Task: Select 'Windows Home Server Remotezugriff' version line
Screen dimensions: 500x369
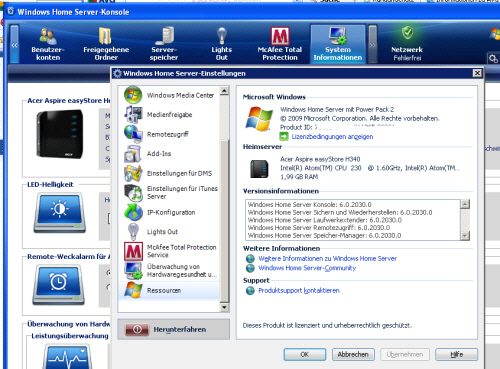Action: [x=319, y=228]
